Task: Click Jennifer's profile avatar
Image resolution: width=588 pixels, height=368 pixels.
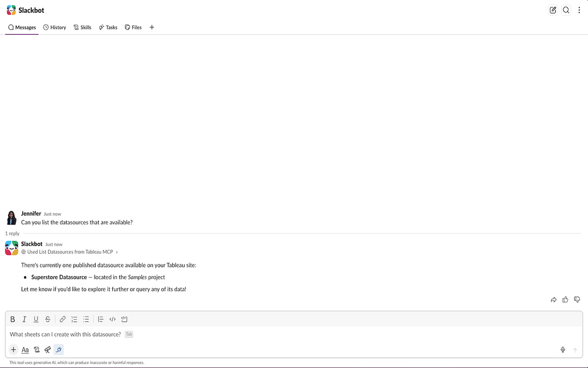Action: coord(12,218)
